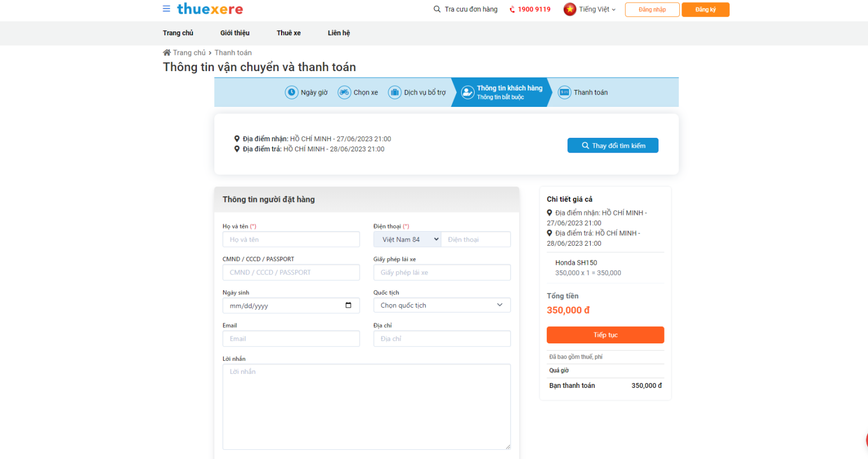Click the clock icon for Ngày giờ step
The height and width of the screenshot is (459, 868).
click(291, 92)
